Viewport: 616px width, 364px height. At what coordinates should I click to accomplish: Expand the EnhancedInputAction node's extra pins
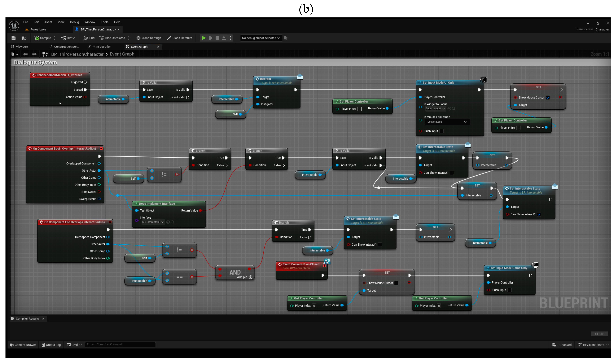60,104
